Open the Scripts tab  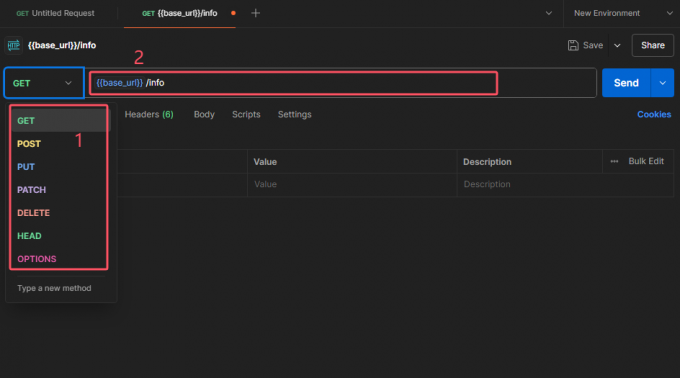(x=246, y=114)
